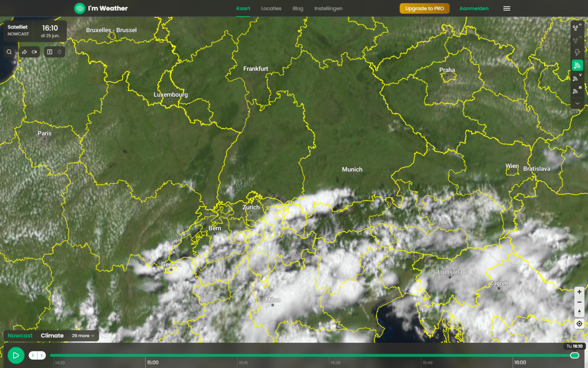Open the '29 more' dropdown
588x368 pixels.
pyautogui.click(x=83, y=336)
